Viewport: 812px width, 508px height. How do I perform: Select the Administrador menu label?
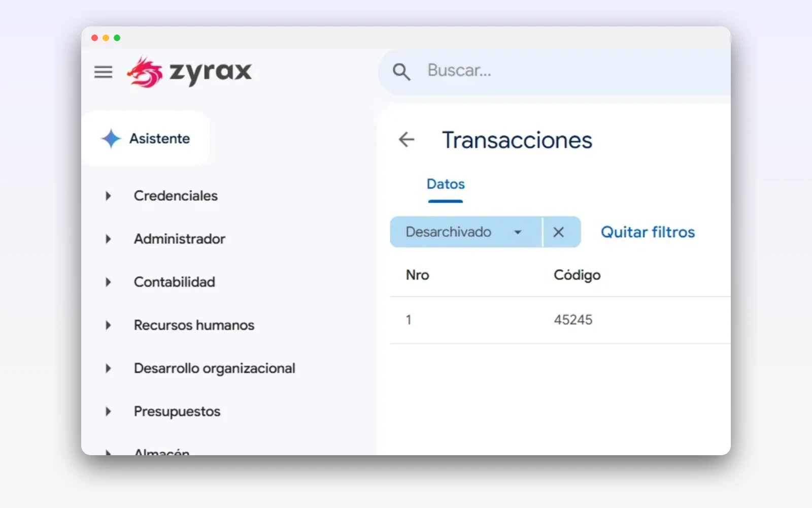pyautogui.click(x=180, y=239)
